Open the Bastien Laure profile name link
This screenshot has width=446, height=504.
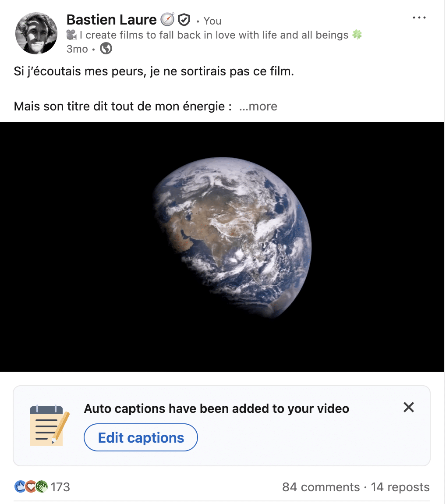111,20
